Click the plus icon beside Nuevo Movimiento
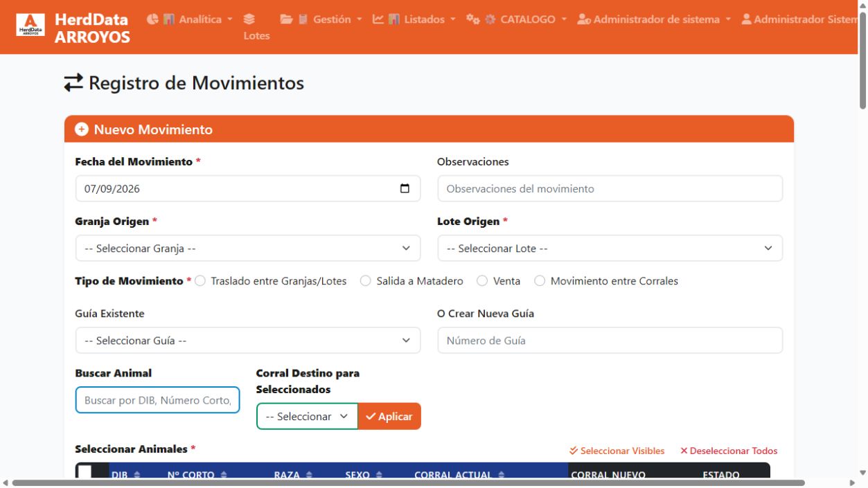This screenshot has width=868, height=488. pos(82,129)
